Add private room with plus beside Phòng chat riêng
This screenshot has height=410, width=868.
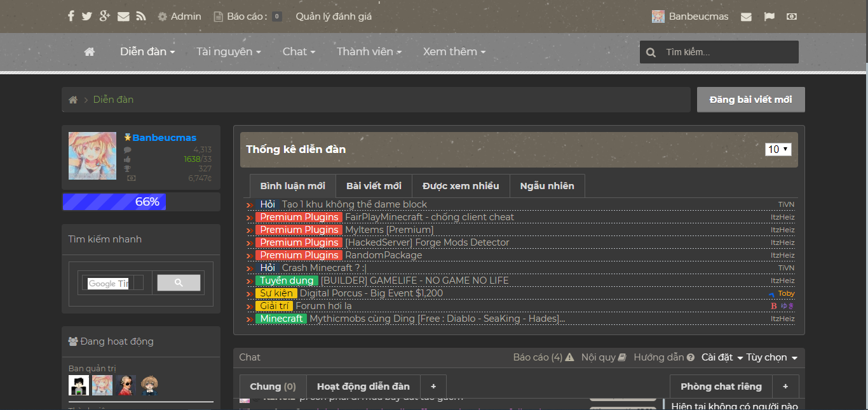pos(785,387)
